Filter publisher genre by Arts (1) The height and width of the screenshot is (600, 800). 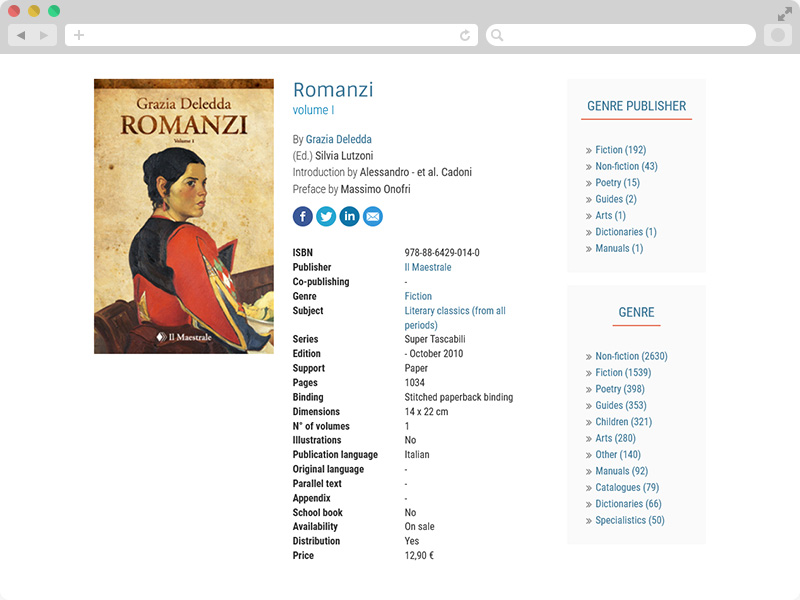pos(610,215)
